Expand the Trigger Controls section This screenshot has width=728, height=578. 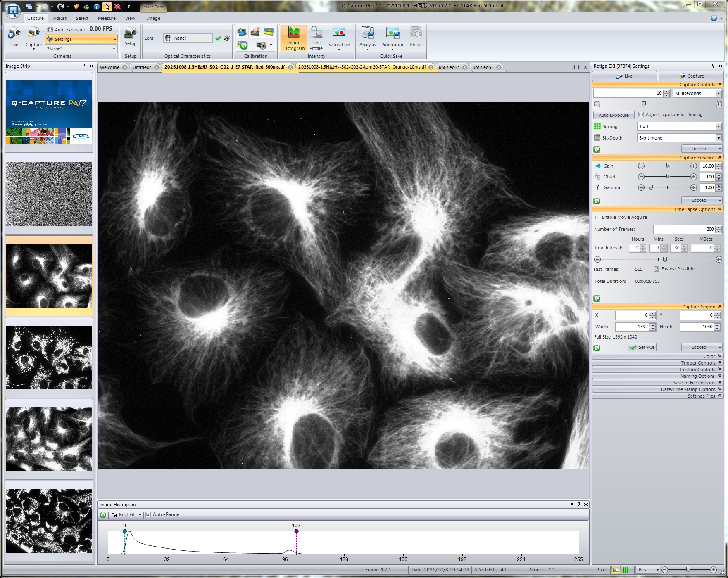point(657,363)
